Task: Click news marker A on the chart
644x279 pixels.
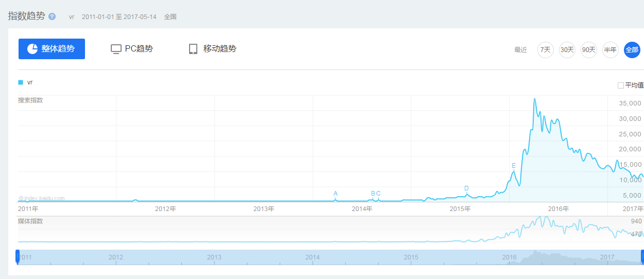Action: [335, 194]
